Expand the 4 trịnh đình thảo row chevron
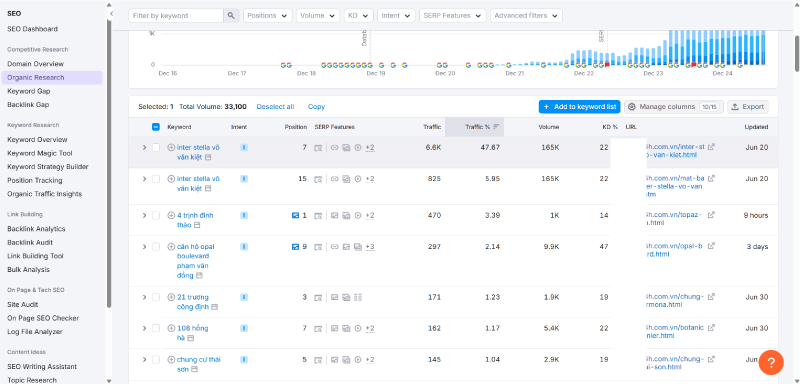800x384 pixels. click(x=144, y=216)
